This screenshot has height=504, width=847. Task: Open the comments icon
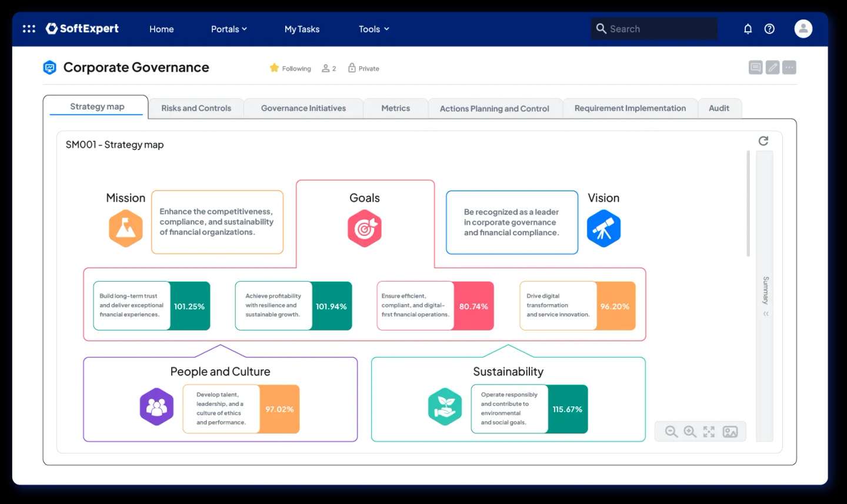click(755, 68)
